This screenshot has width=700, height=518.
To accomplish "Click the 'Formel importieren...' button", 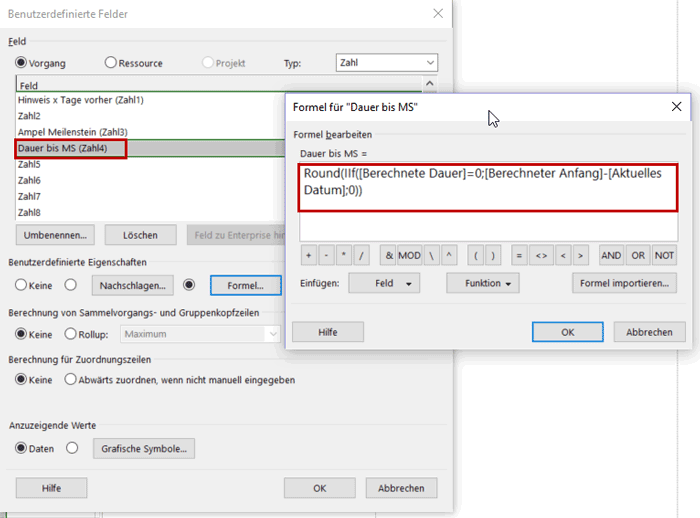I will [x=625, y=284].
